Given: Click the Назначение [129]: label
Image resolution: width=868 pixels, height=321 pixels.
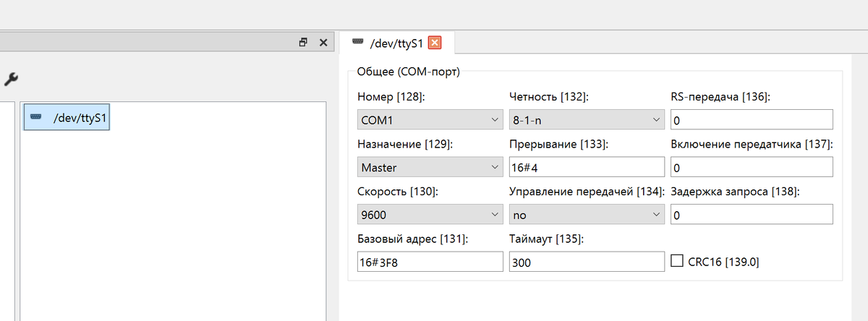Looking at the screenshot, I should (x=405, y=145).
